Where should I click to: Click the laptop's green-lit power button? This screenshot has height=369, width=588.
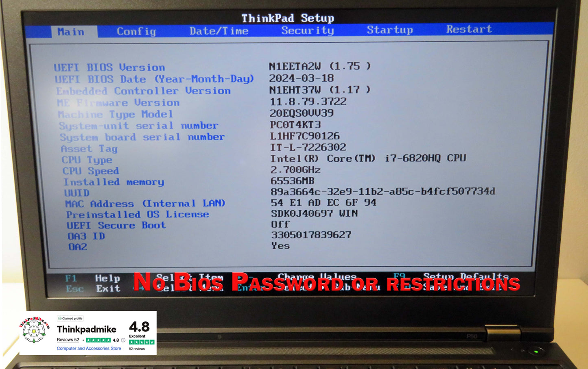click(536, 351)
